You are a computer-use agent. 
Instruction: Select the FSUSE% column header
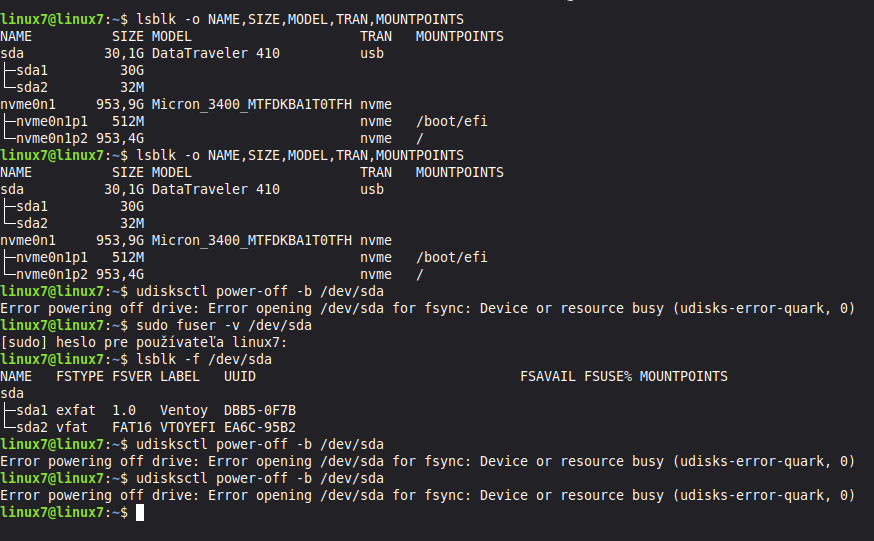[x=608, y=377]
